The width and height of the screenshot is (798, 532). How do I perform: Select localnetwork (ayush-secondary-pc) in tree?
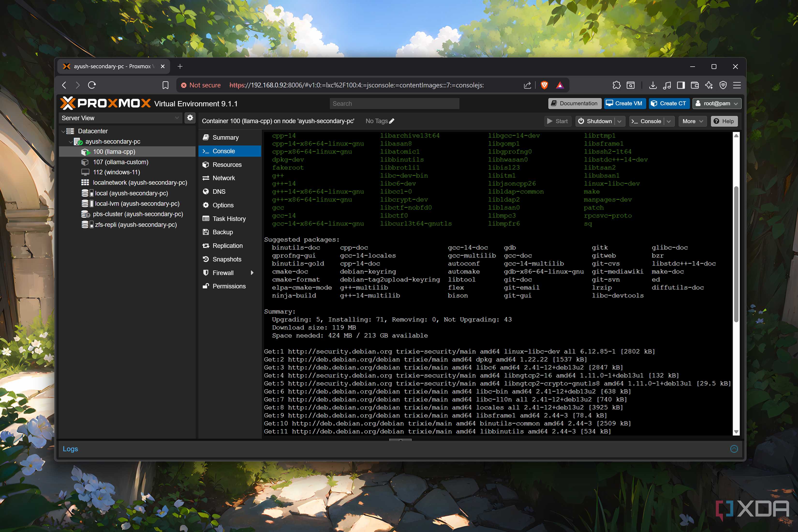[127, 183]
